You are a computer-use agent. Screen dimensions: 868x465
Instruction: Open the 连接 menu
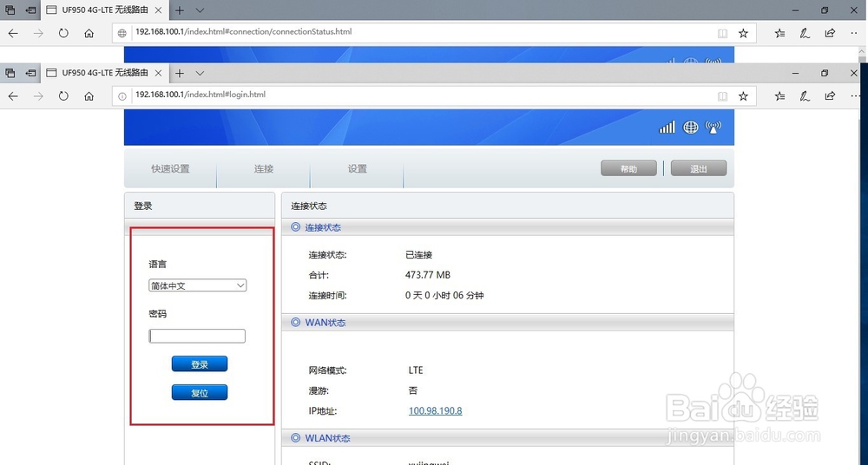pos(264,169)
